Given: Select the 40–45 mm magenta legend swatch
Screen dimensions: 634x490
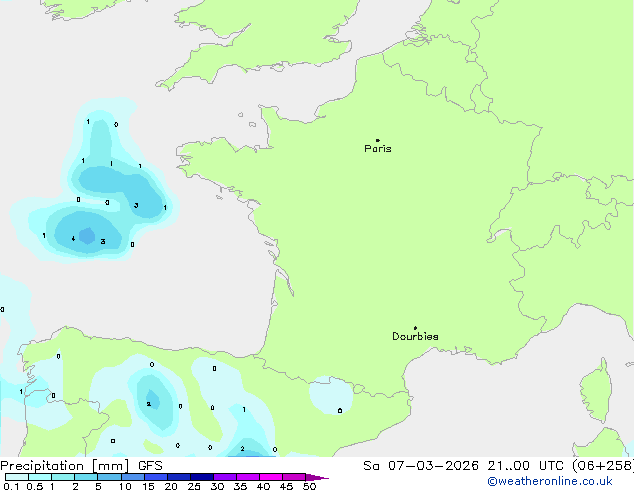Looking at the screenshot, I should 270,477.
